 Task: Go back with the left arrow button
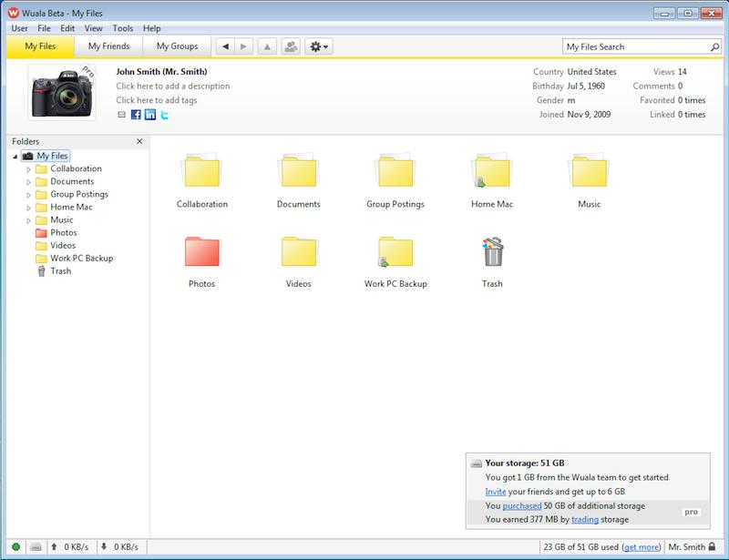tap(225, 46)
